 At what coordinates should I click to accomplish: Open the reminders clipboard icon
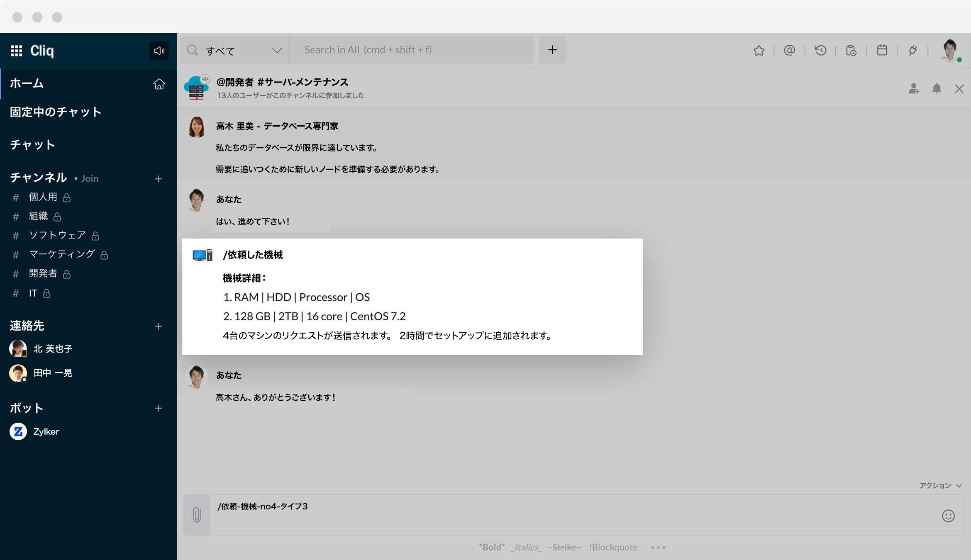pos(851,51)
